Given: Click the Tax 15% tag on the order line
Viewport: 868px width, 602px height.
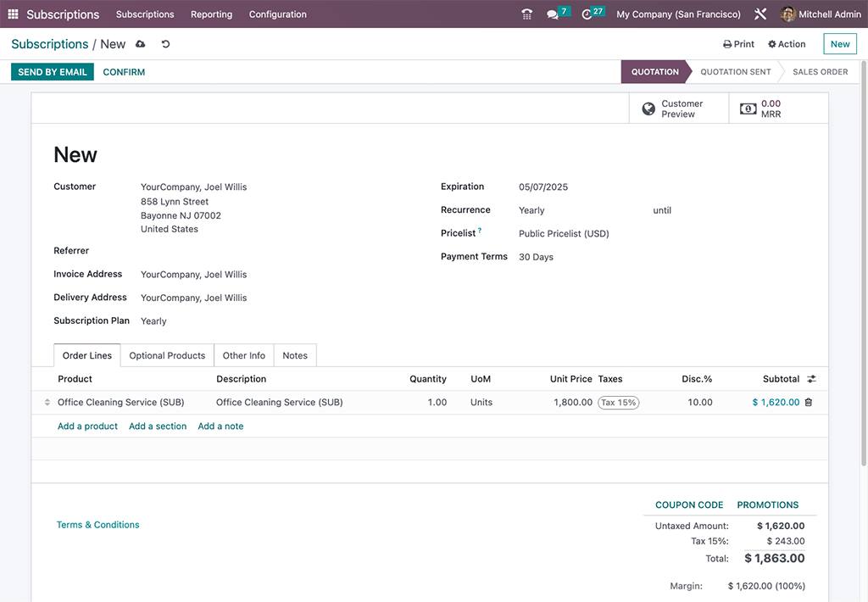Looking at the screenshot, I should pos(618,402).
